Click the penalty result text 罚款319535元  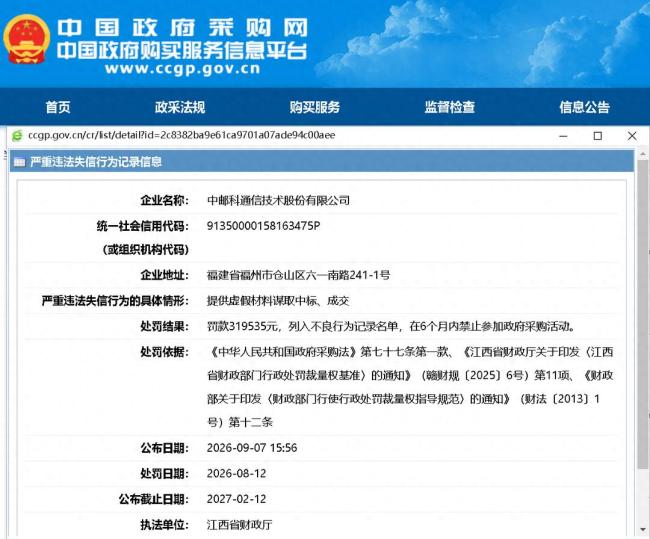coord(242,326)
